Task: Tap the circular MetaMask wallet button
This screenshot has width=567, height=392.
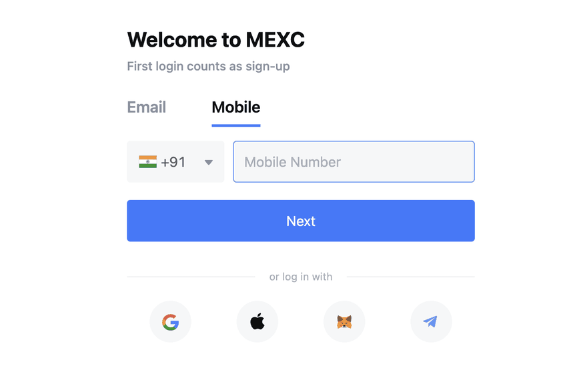Action: (344, 321)
